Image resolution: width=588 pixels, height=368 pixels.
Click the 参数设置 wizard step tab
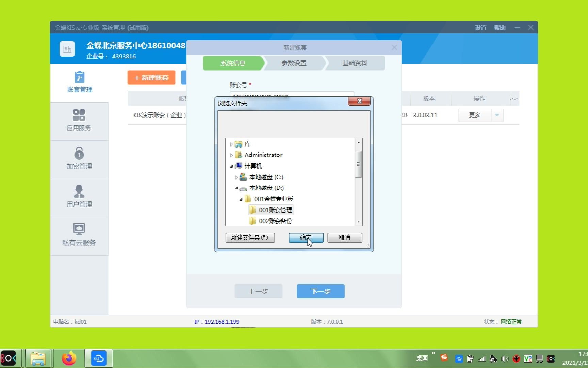294,63
